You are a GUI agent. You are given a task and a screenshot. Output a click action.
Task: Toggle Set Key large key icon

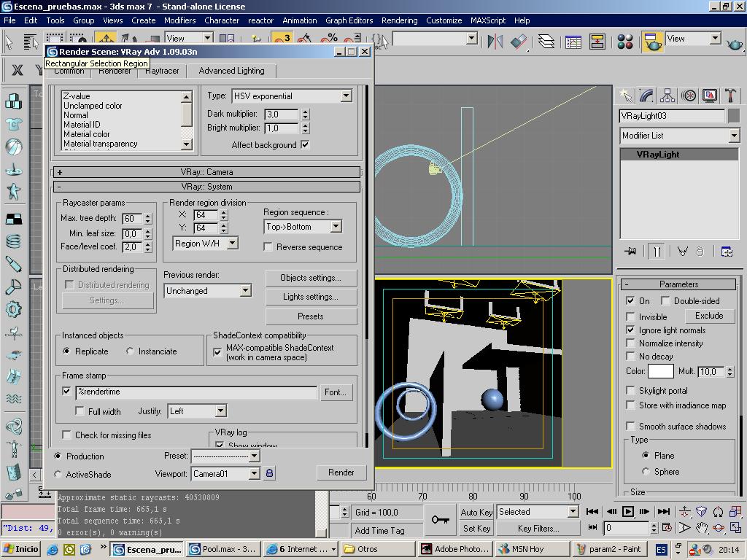click(x=440, y=519)
